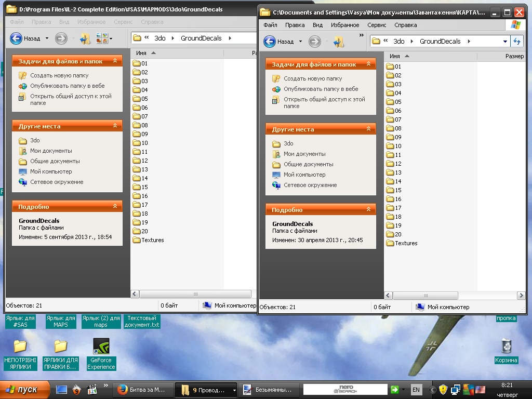Click Мой компьютер link in the IL-2 window sidebar
The width and height of the screenshot is (532, 399).
tap(51, 171)
